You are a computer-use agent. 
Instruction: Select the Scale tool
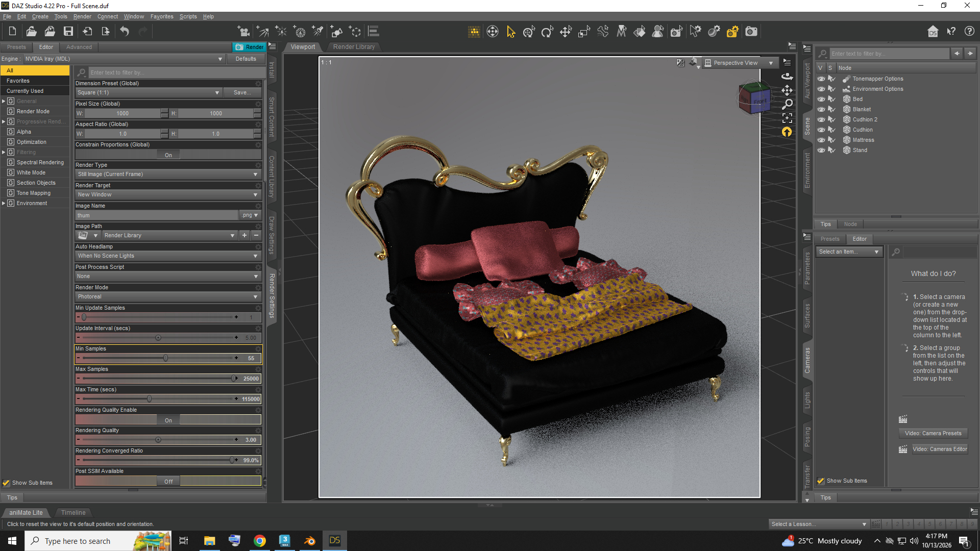click(x=584, y=32)
